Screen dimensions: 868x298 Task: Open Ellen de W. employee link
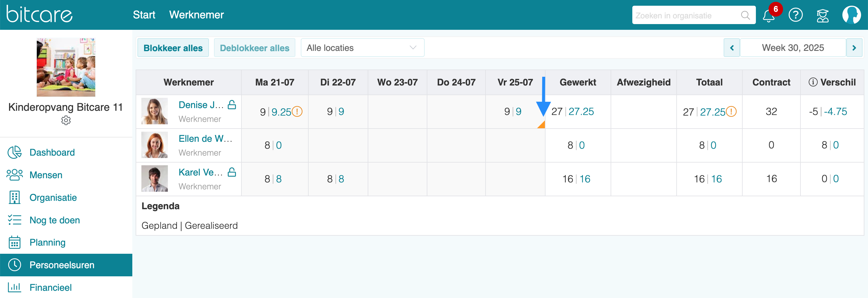[x=205, y=138]
